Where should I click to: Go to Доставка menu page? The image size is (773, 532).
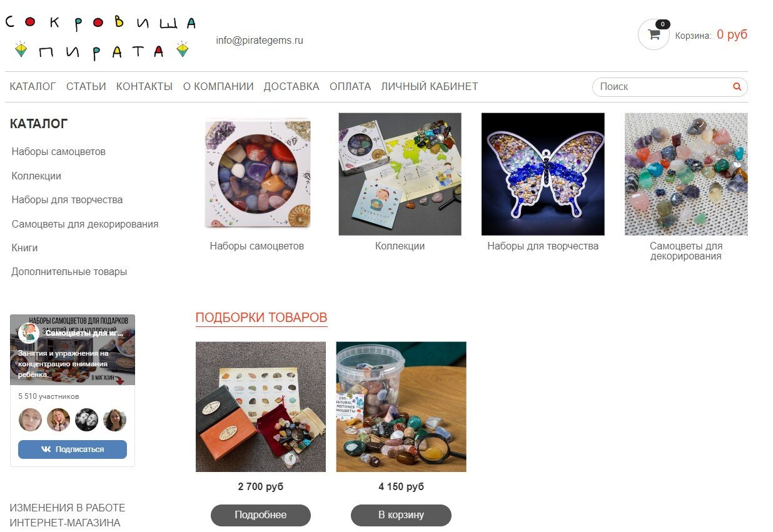pyautogui.click(x=291, y=87)
